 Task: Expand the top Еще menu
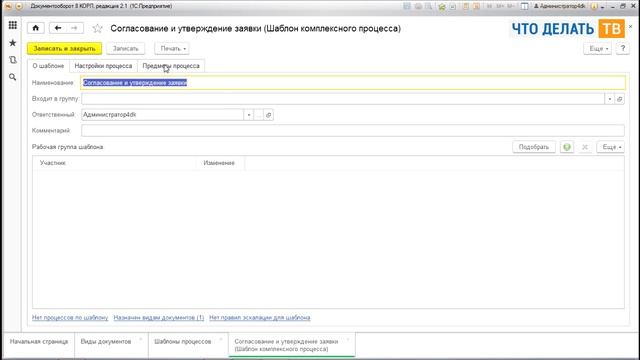point(598,49)
